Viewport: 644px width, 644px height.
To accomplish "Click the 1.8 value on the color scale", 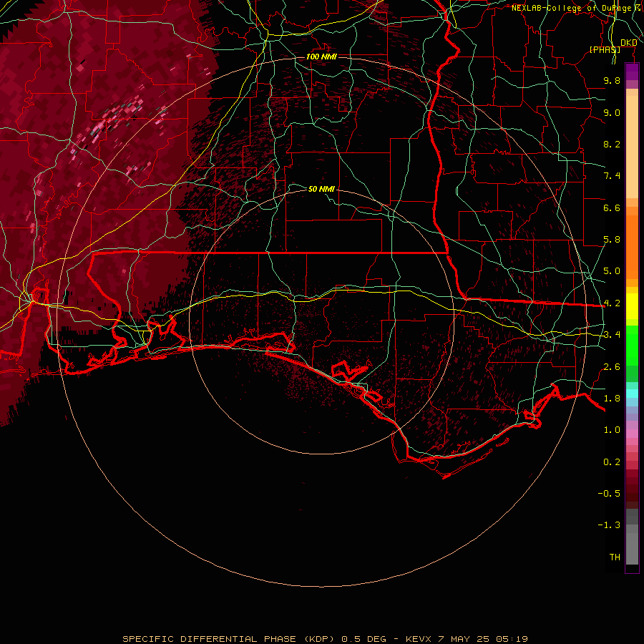I will coord(612,399).
